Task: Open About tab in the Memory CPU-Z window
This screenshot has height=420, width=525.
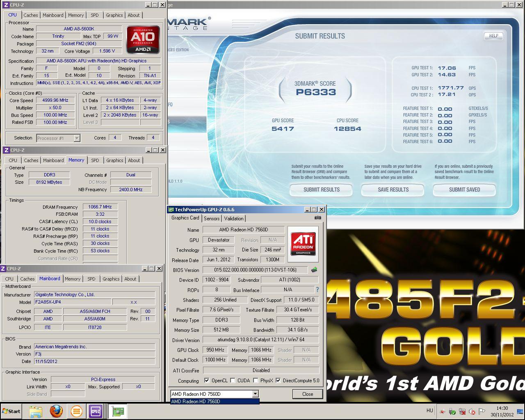Action: click(134, 160)
